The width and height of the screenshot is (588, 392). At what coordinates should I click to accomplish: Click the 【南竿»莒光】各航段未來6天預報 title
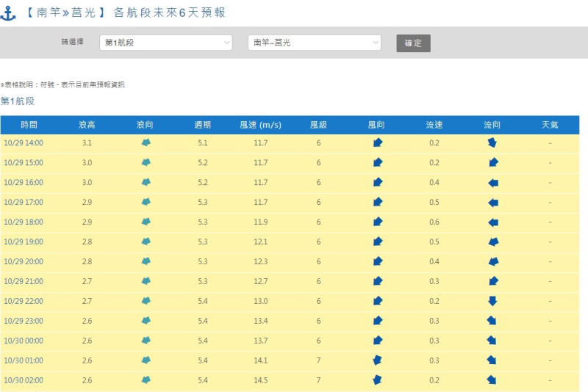(x=125, y=12)
